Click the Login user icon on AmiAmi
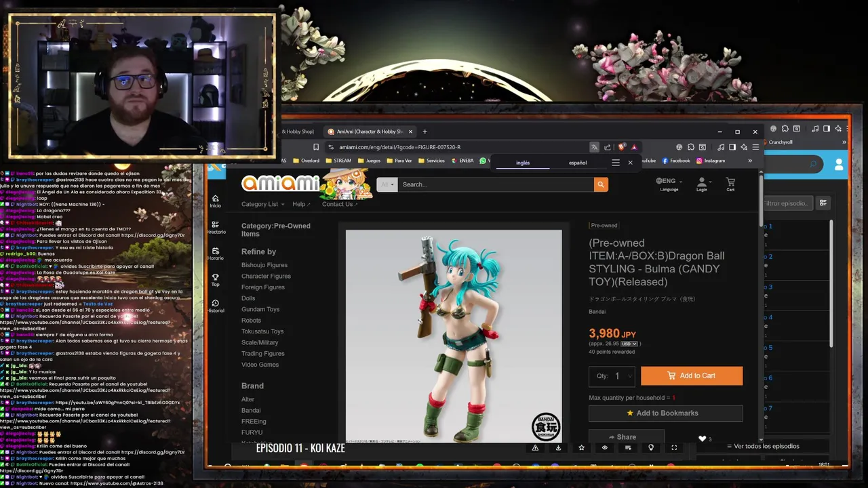The height and width of the screenshot is (488, 868). coord(702,184)
